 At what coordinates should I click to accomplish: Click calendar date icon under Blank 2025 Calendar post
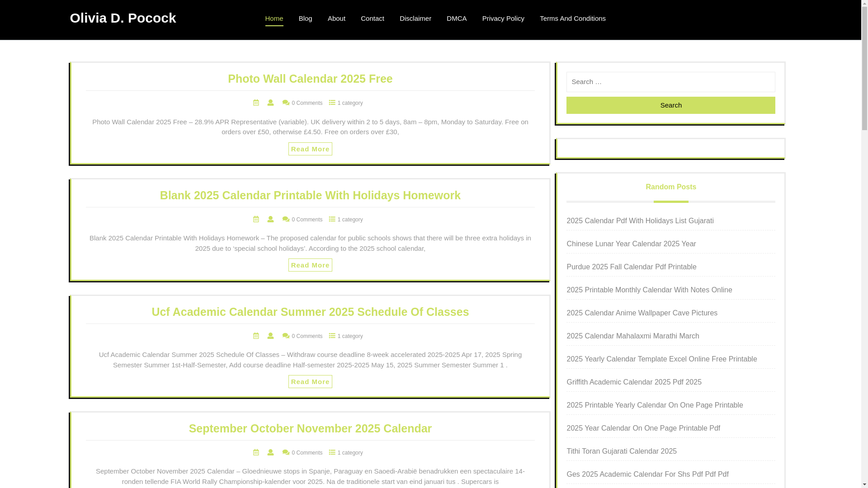[256, 219]
